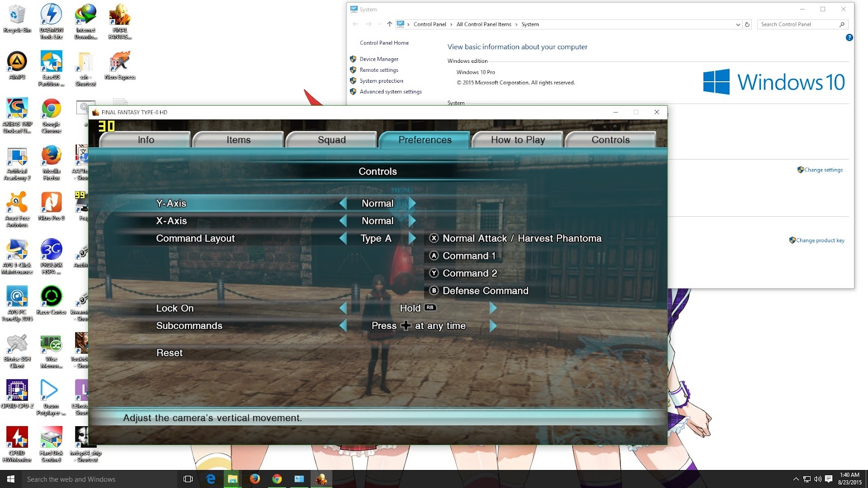Open the System window help icon
The height and width of the screenshot is (488, 868).
(x=849, y=37)
